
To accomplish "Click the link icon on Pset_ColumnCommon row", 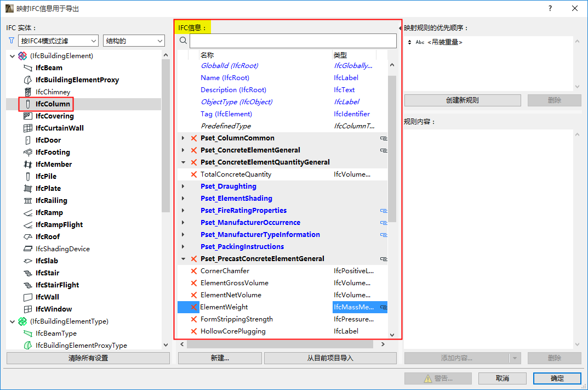I will pos(383,138).
